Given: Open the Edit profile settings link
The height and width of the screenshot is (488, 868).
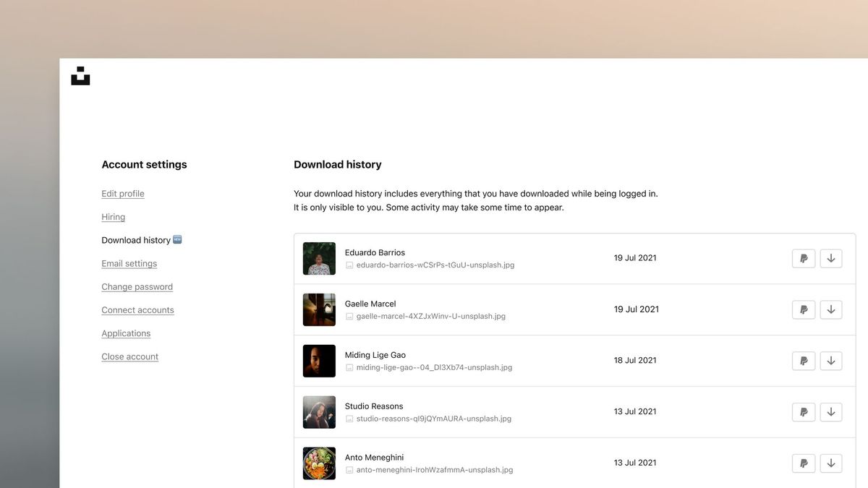Looking at the screenshot, I should [123, 194].
